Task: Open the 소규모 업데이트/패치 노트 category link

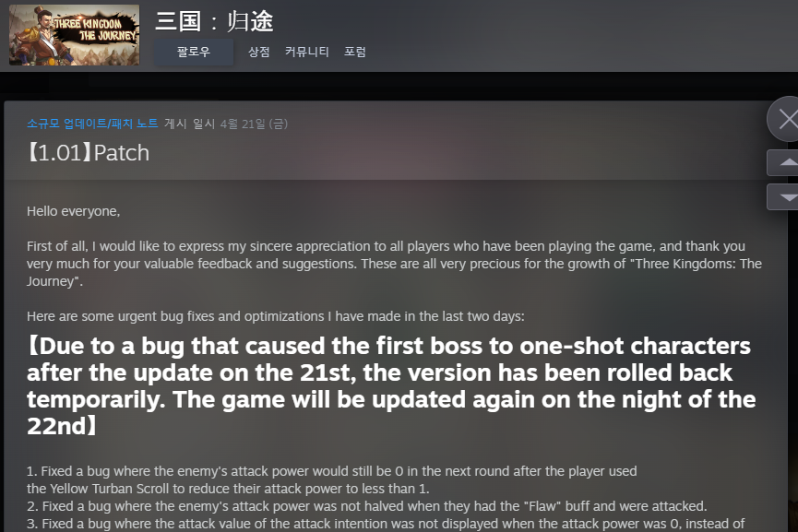Action: pos(92,124)
